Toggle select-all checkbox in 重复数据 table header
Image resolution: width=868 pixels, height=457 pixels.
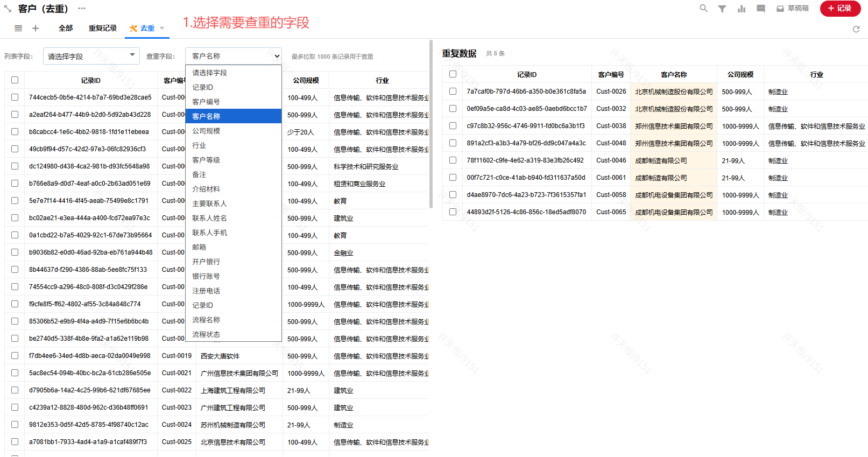click(x=453, y=74)
